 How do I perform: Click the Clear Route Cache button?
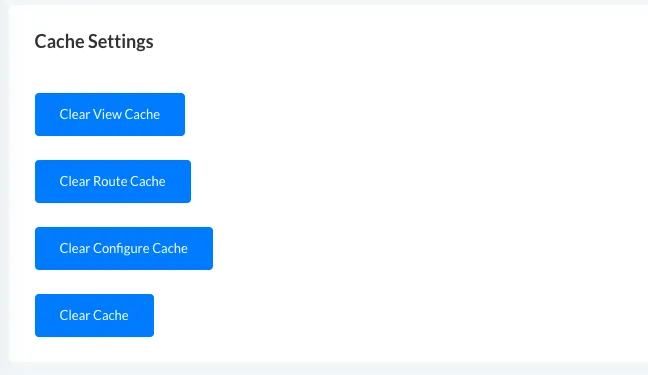click(x=113, y=182)
